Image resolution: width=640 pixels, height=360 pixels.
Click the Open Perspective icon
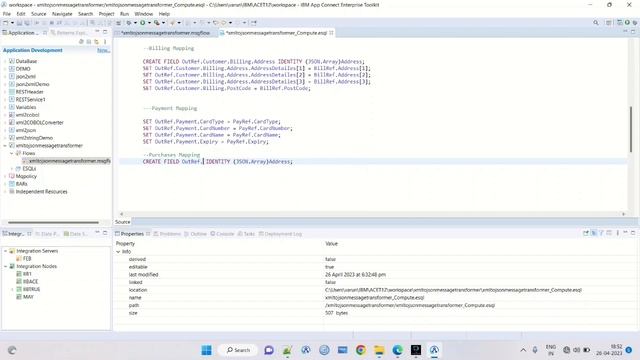tap(609, 23)
